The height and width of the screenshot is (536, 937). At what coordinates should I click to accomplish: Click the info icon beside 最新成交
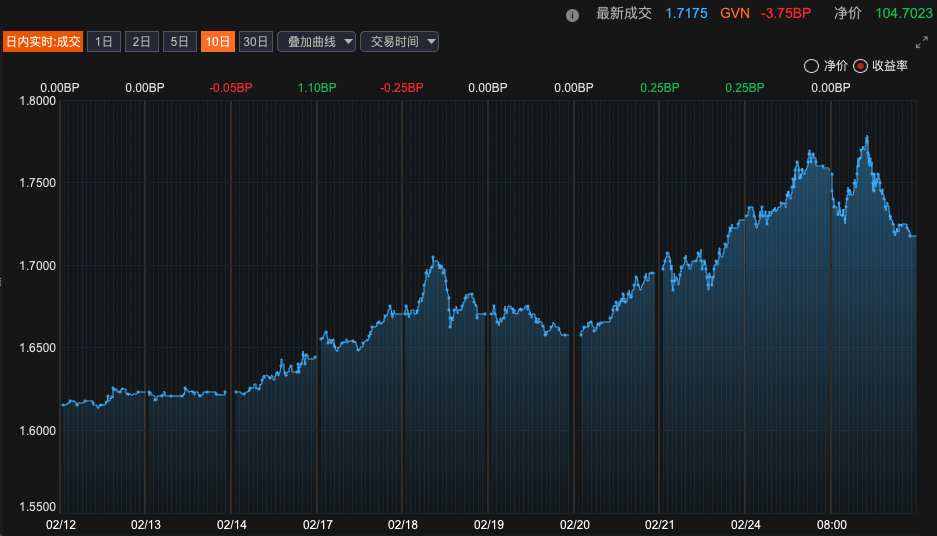coord(572,15)
